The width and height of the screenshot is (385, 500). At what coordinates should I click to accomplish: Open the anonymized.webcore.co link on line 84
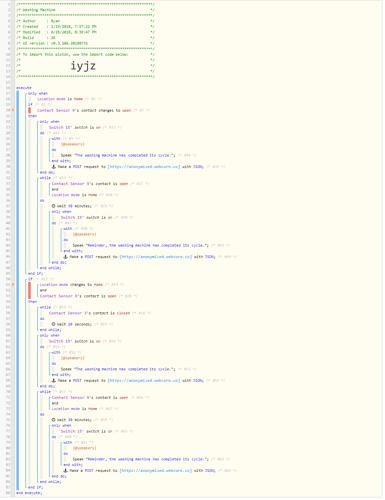[x=156, y=471]
